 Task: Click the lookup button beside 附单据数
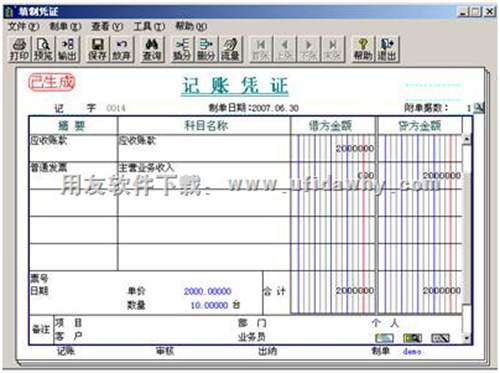tap(479, 108)
